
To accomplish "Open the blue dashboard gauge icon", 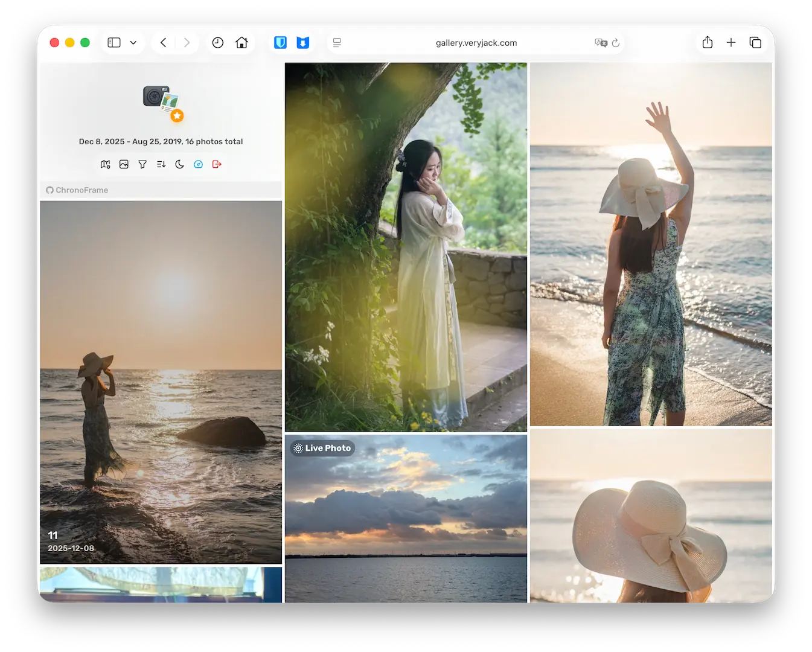I will pos(198,164).
